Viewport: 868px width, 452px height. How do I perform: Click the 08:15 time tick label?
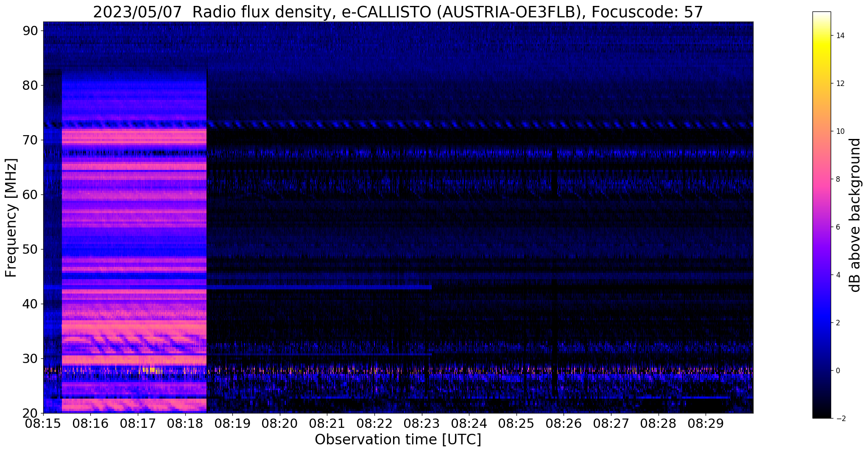43,423
